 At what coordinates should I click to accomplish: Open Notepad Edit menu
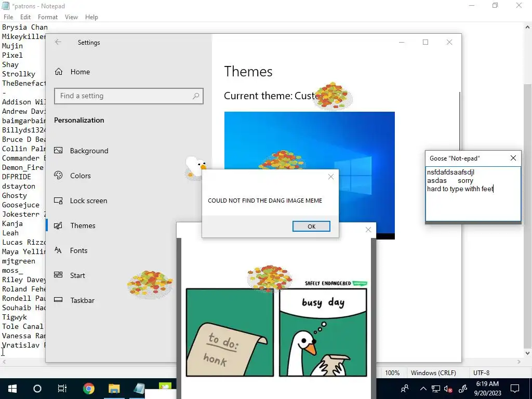click(x=25, y=17)
